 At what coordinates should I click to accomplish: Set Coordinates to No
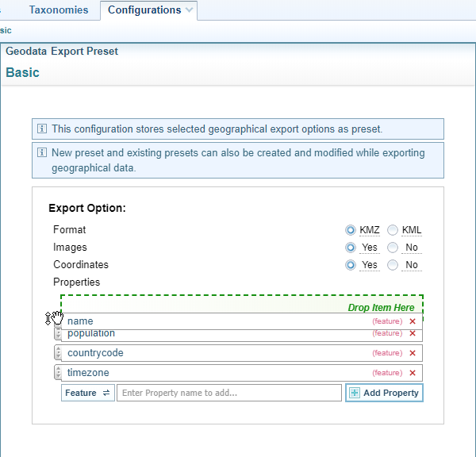click(393, 265)
